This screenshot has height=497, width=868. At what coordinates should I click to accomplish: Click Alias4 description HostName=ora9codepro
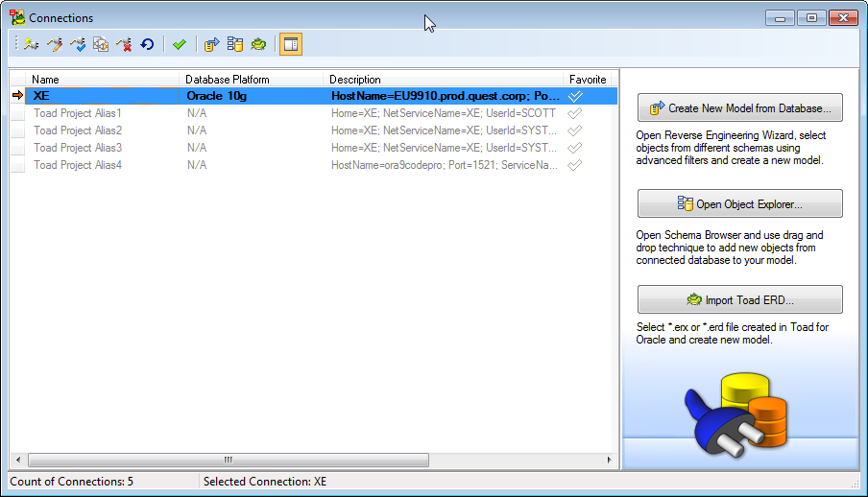445,165
